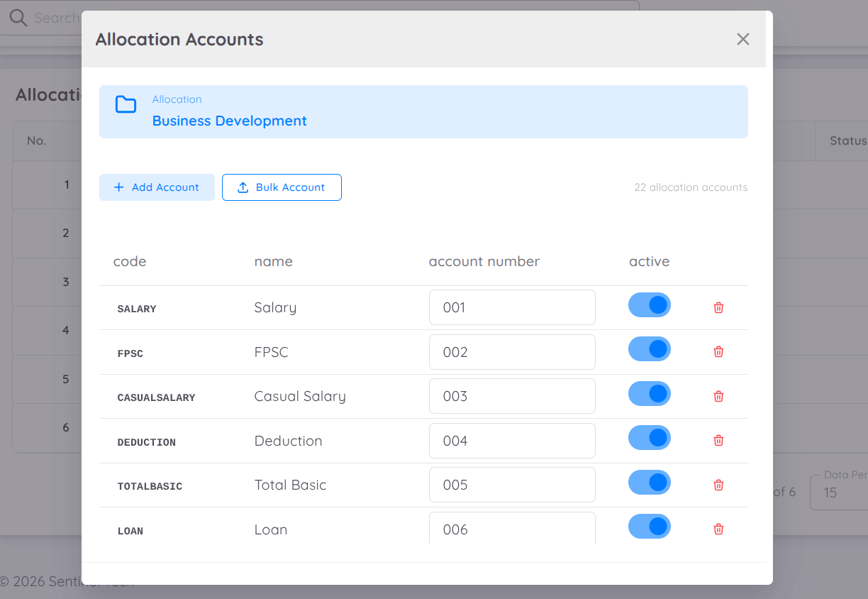Edit account number field 001
Screen dimensions: 868x599
pos(512,307)
